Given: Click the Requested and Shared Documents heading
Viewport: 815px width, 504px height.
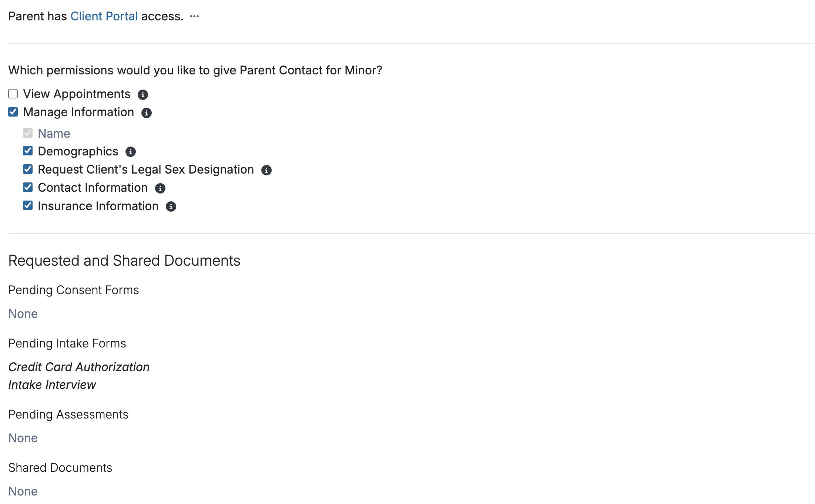Looking at the screenshot, I should point(124,261).
